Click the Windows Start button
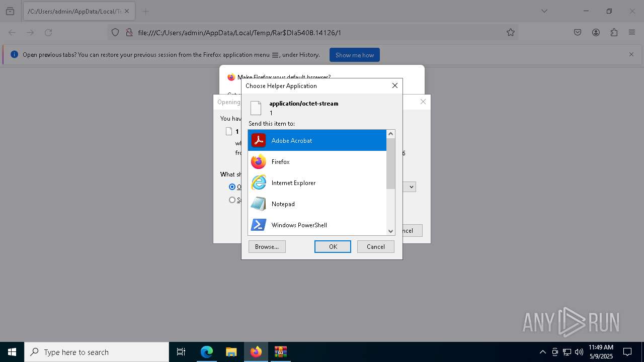This screenshot has height=362, width=644. pos(12,352)
